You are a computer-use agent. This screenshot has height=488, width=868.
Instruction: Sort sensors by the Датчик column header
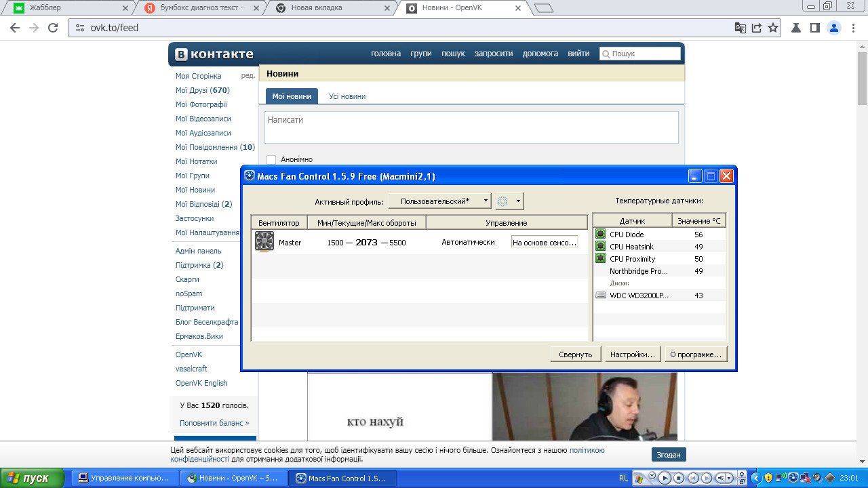(x=633, y=221)
